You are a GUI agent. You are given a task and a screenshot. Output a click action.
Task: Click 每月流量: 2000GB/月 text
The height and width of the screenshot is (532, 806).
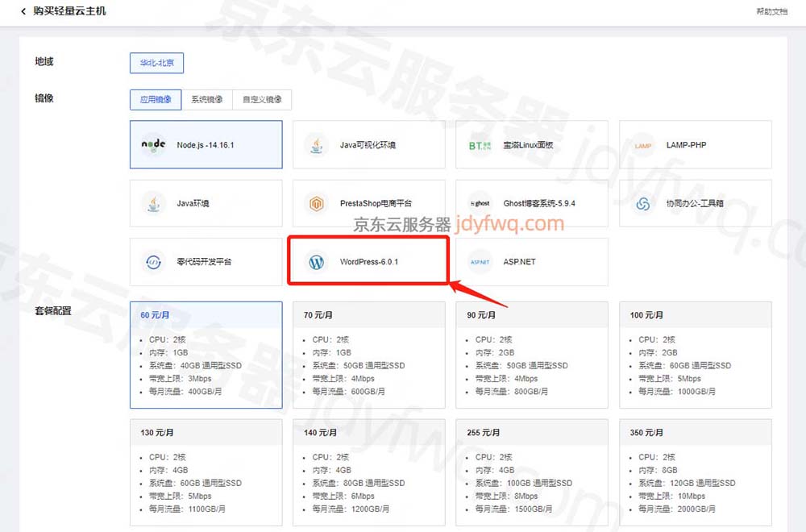coord(677,509)
